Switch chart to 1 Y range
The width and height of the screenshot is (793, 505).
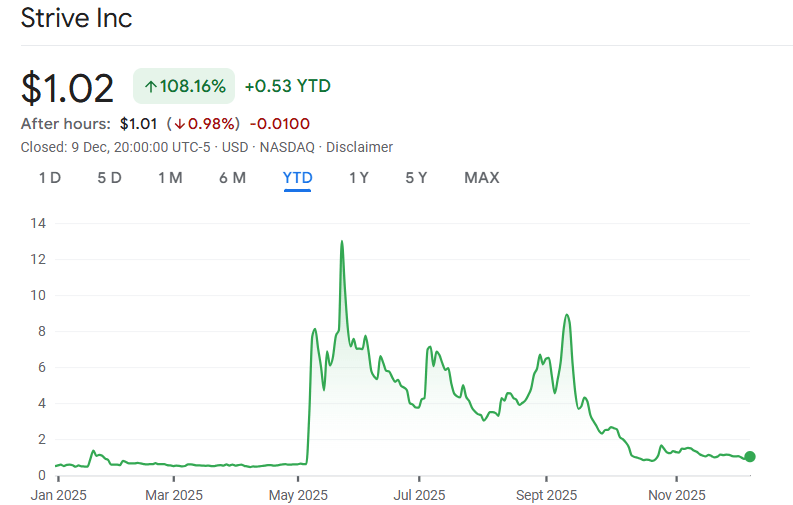359,178
